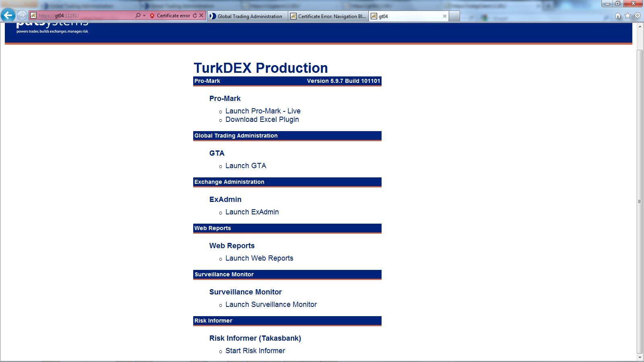Click the search magnifier icon in address bar
The image size is (644, 362).
point(138,15)
